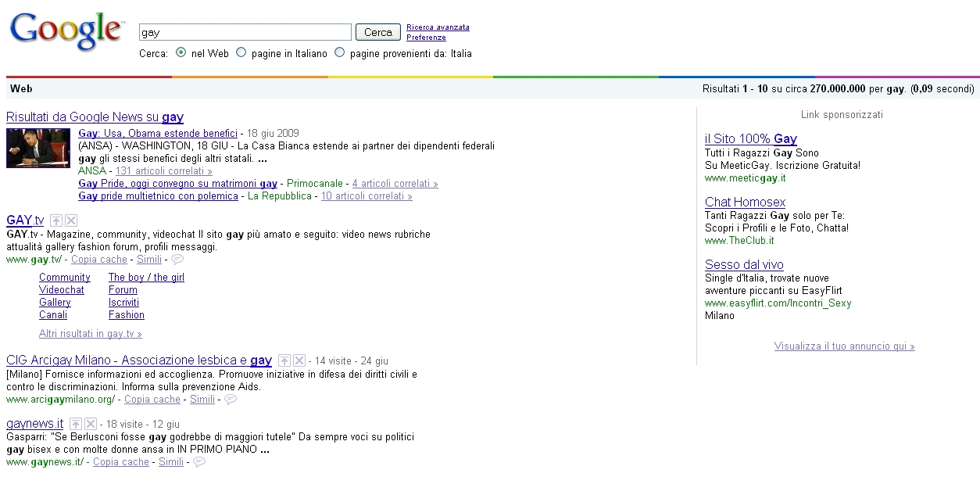Open 'Gay Pride, oggi convegno su matrimoni gay'
980x477 pixels.
tap(178, 184)
